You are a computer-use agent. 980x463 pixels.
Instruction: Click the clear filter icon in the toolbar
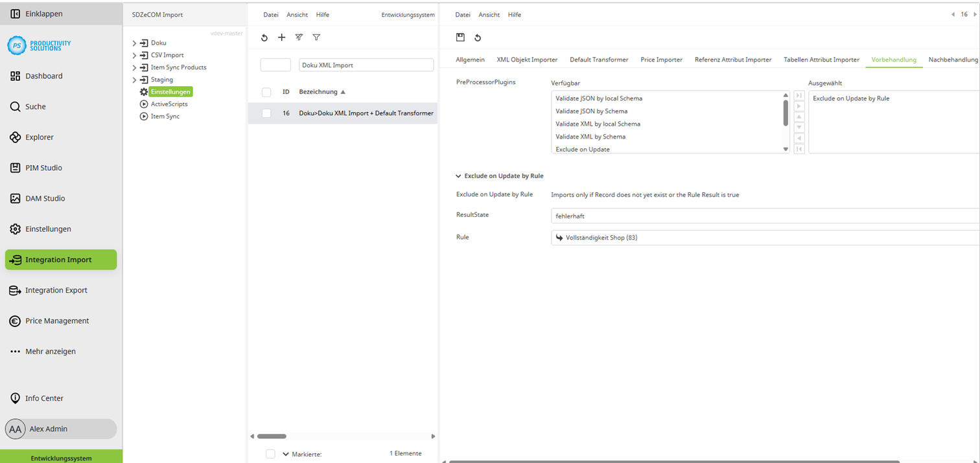tap(298, 37)
